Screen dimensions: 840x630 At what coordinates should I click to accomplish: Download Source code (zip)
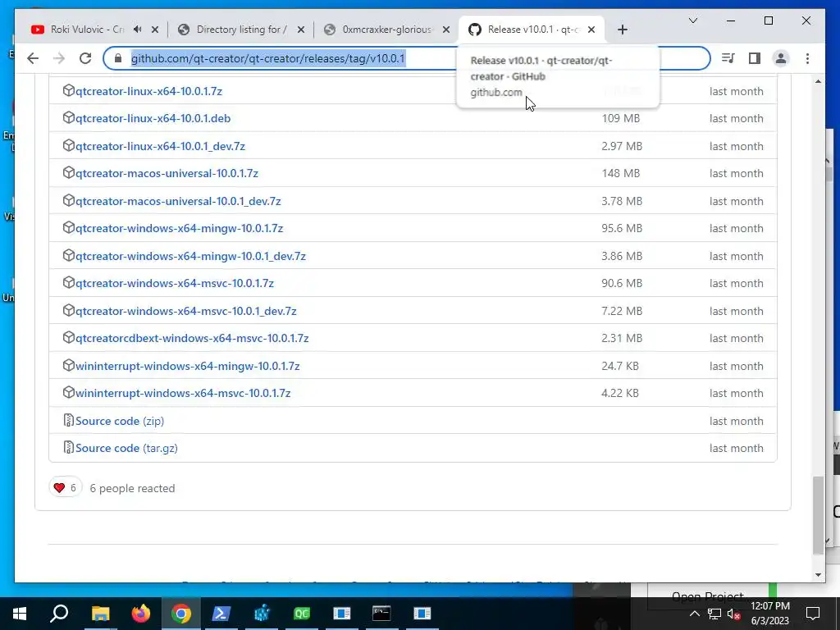pos(120,421)
